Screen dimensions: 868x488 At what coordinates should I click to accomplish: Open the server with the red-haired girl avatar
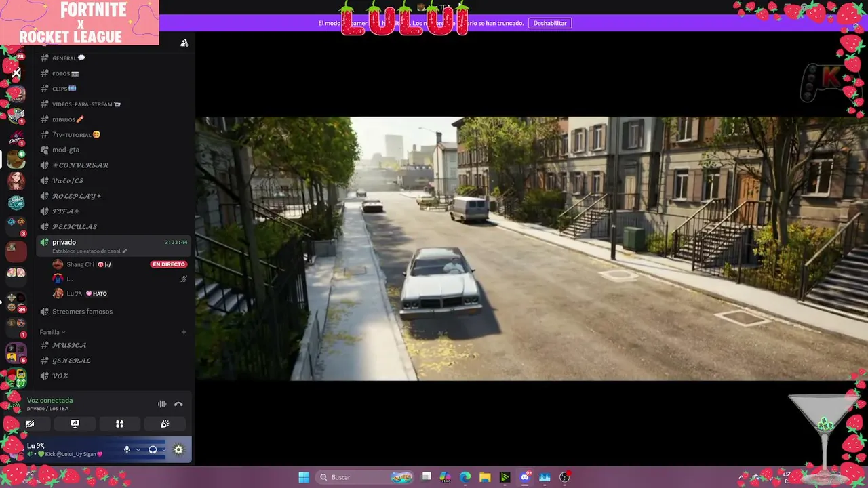click(x=16, y=181)
